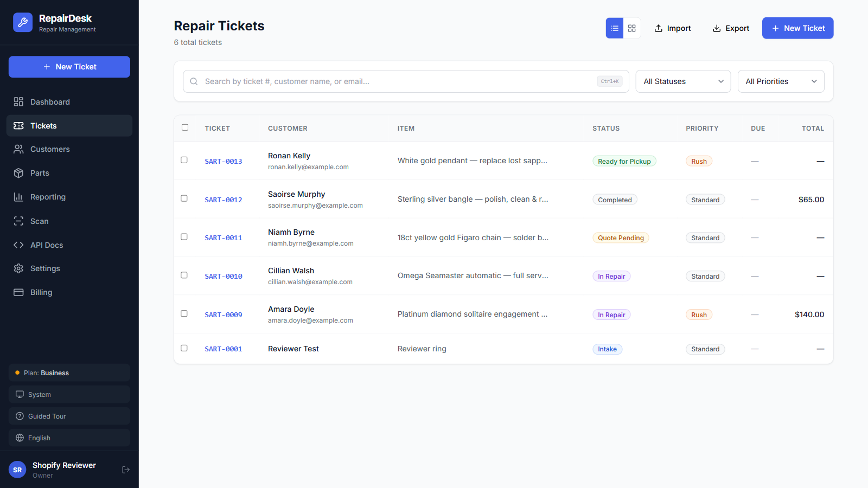868x488 pixels.
Task: Open ticket link SART-0010
Action: click(224, 277)
